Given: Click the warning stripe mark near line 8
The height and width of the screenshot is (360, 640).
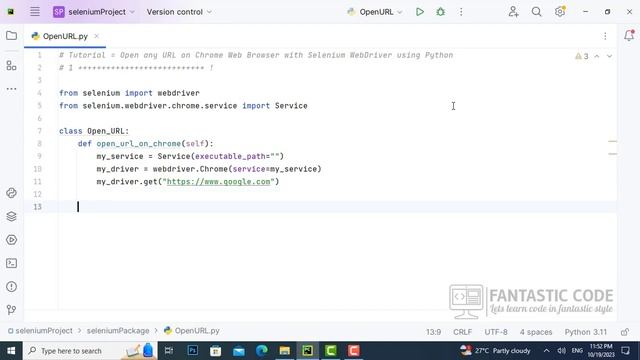Looking at the screenshot, I should pos(613,141).
